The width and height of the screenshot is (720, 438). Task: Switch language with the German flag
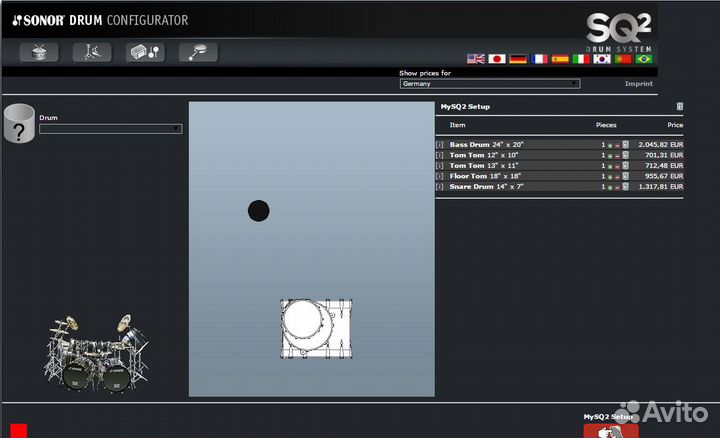(518, 59)
